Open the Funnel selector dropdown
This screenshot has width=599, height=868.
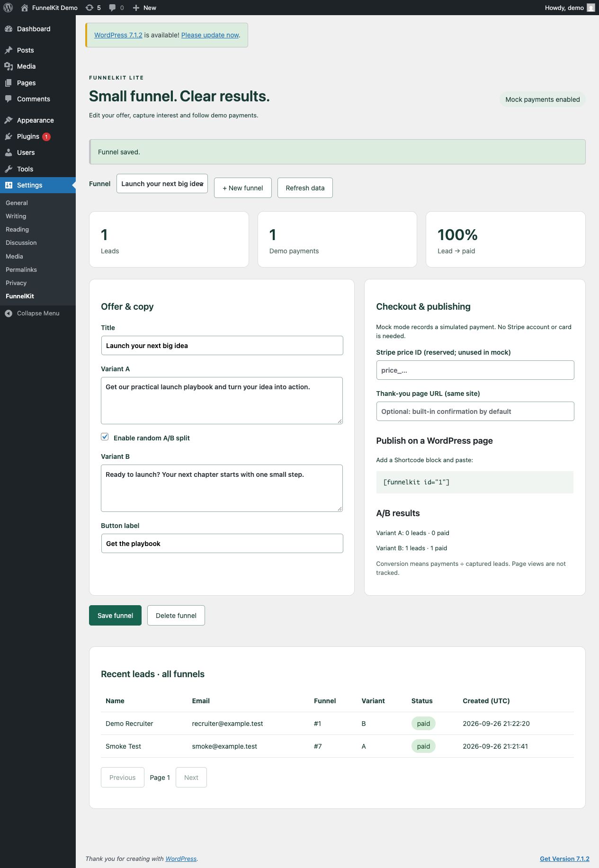click(x=162, y=184)
